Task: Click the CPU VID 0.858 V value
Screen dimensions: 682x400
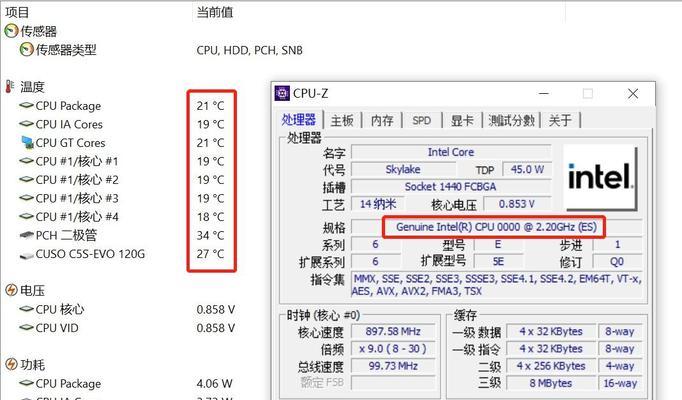Action: click(216, 328)
